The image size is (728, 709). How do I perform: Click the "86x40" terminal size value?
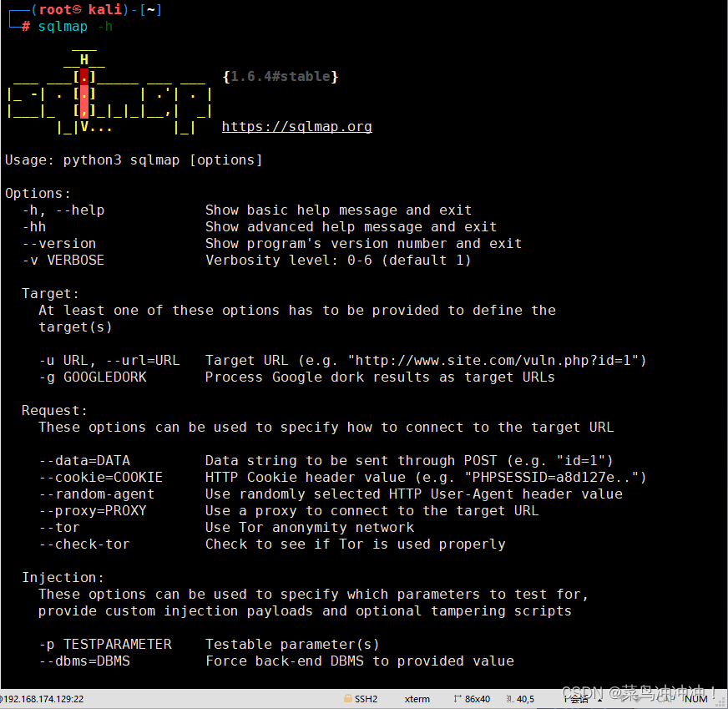pos(478,699)
